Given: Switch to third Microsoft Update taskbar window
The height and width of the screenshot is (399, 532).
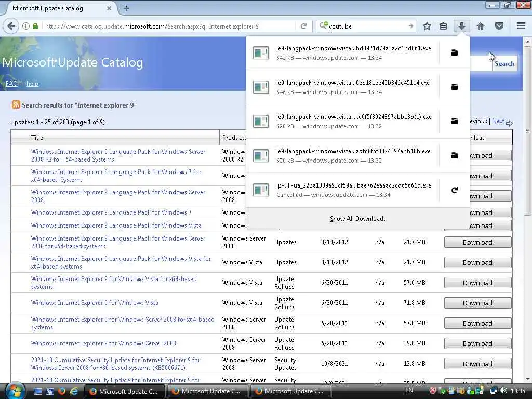Looking at the screenshot, I should [290, 391].
